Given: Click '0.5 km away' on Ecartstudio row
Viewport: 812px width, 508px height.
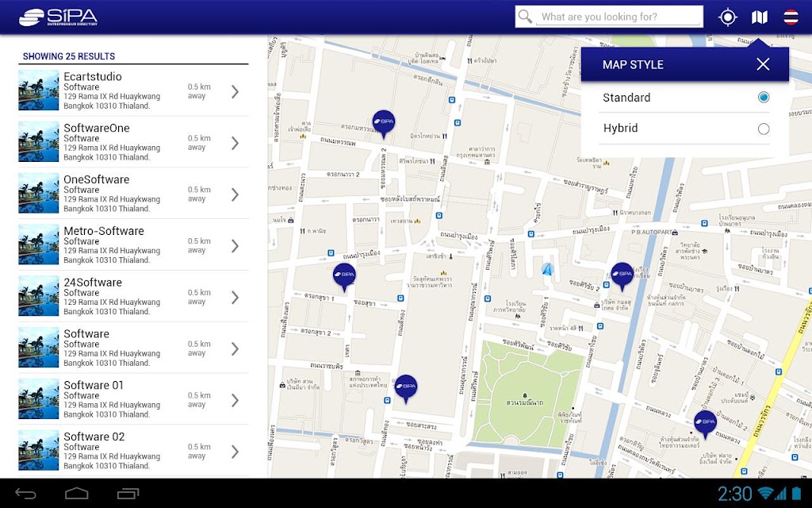Looking at the screenshot, I should tap(199, 91).
